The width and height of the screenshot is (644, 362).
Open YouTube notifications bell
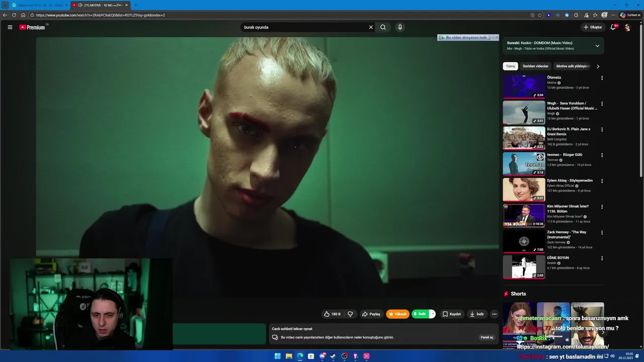613,27
